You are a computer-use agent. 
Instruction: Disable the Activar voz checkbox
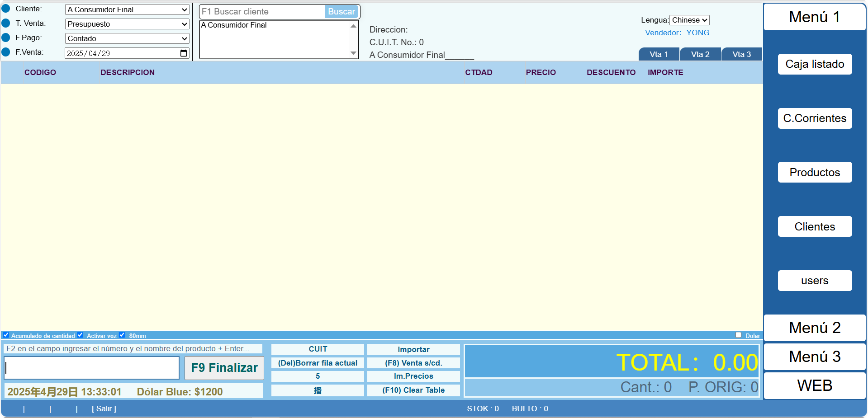click(81, 335)
